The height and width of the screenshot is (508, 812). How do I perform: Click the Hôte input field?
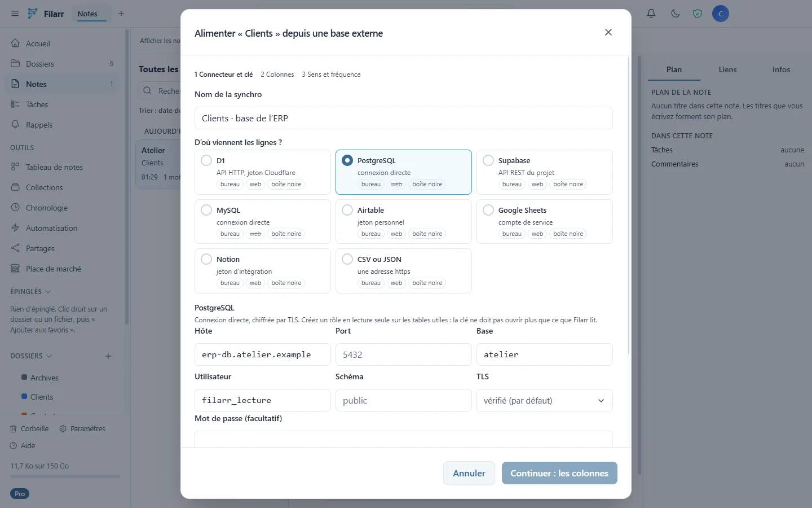click(x=263, y=354)
